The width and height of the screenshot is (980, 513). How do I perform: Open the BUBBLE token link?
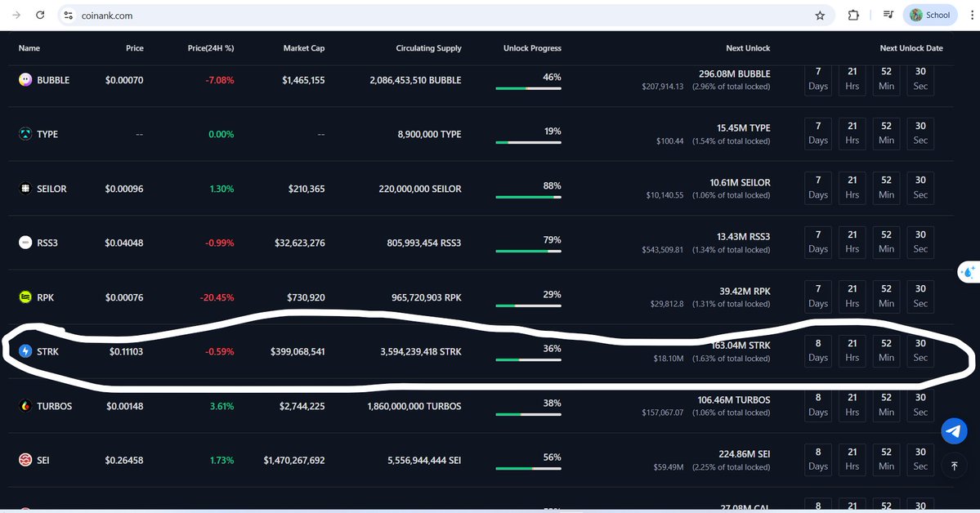pos(53,80)
